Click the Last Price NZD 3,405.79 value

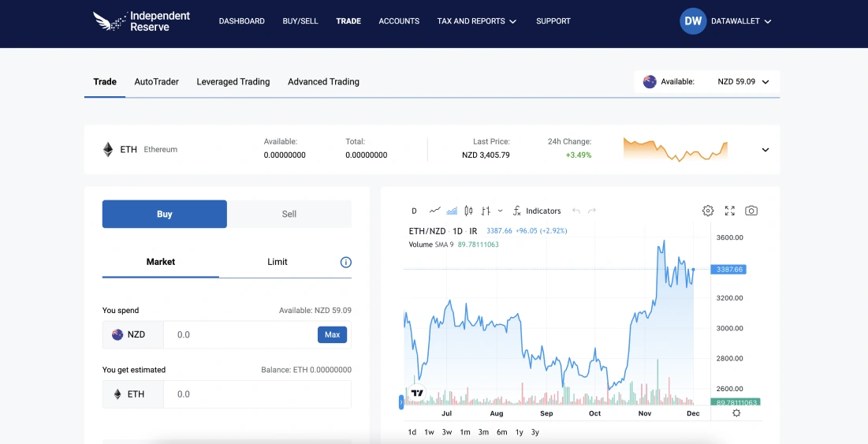pyautogui.click(x=486, y=155)
